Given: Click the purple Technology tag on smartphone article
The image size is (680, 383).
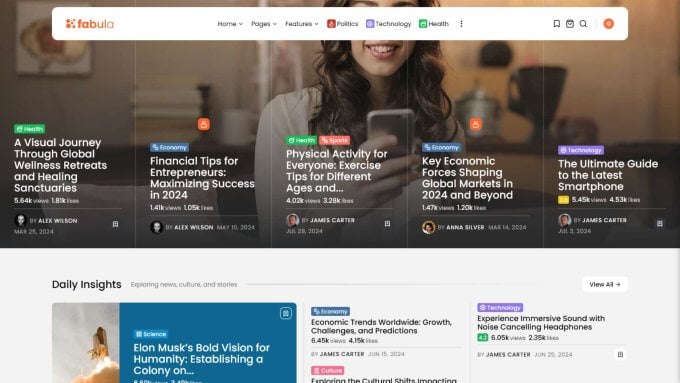Looking at the screenshot, I should 581,150.
